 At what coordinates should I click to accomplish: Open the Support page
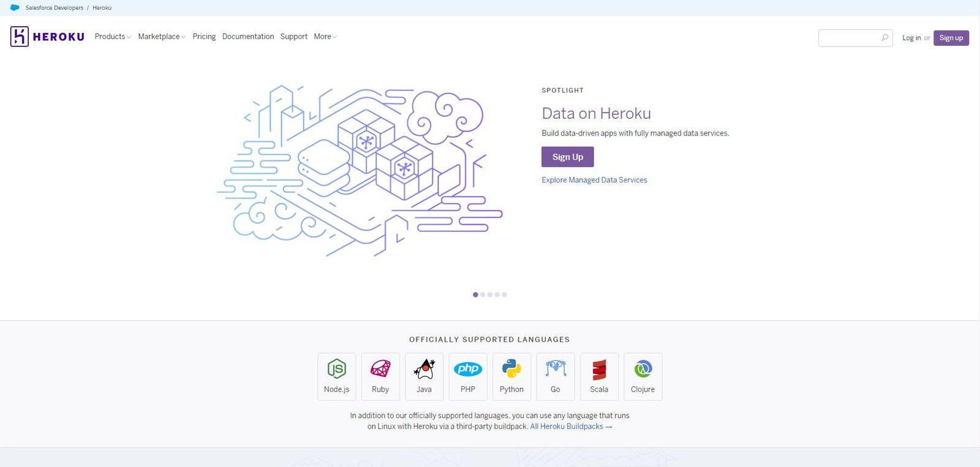point(294,37)
